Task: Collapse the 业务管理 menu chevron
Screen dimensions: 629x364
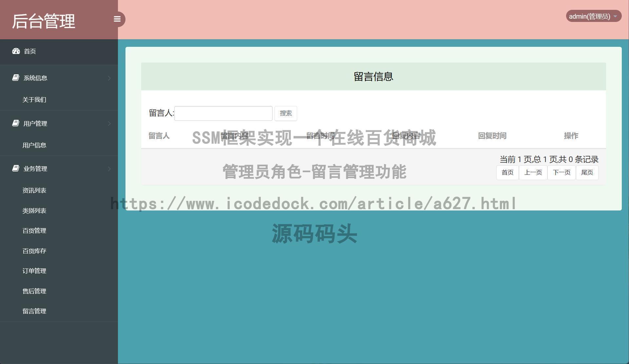Action: click(x=109, y=169)
